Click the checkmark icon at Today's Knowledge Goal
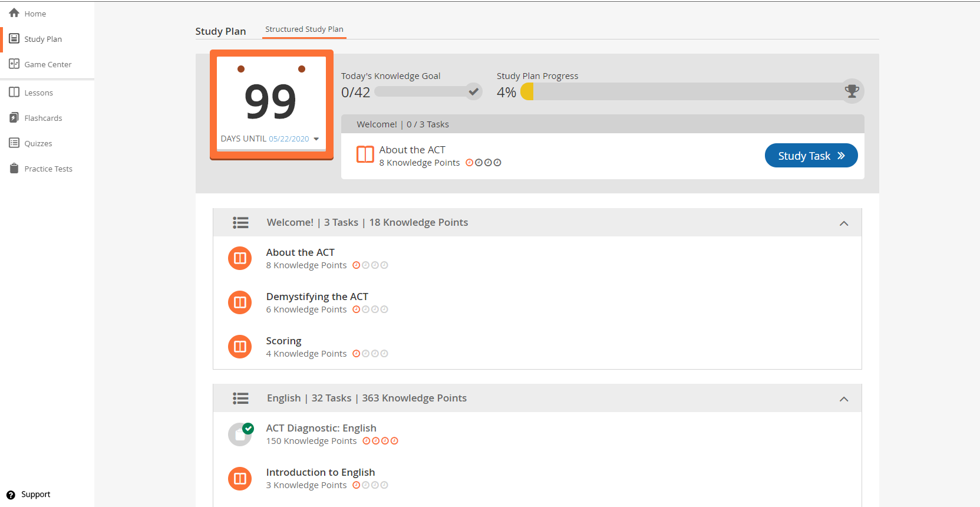The image size is (980, 507). [x=473, y=91]
